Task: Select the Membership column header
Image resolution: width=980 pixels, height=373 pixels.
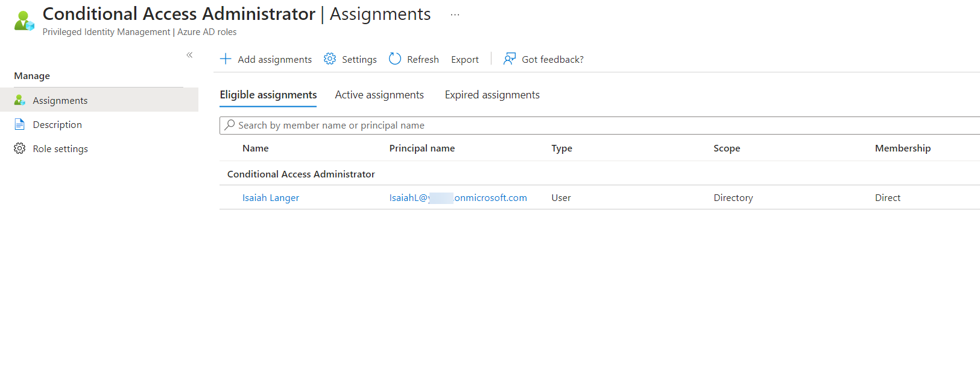Action: pyautogui.click(x=903, y=148)
